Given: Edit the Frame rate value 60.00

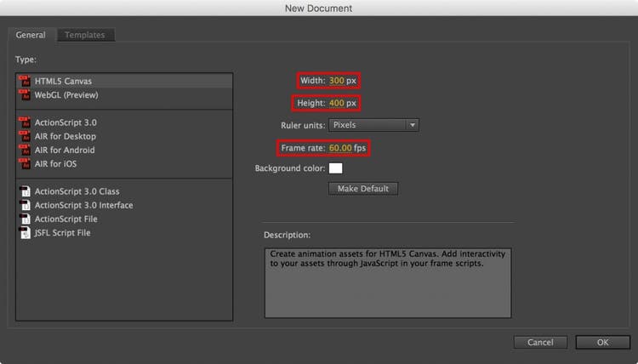Looking at the screenshot, I should click(340, 148).
